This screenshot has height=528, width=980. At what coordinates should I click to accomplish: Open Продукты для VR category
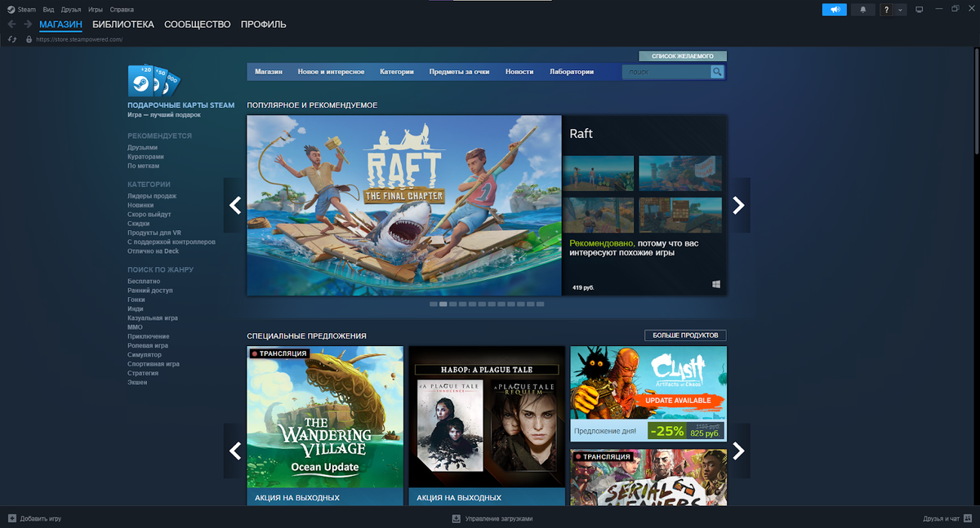pos(154,233)
